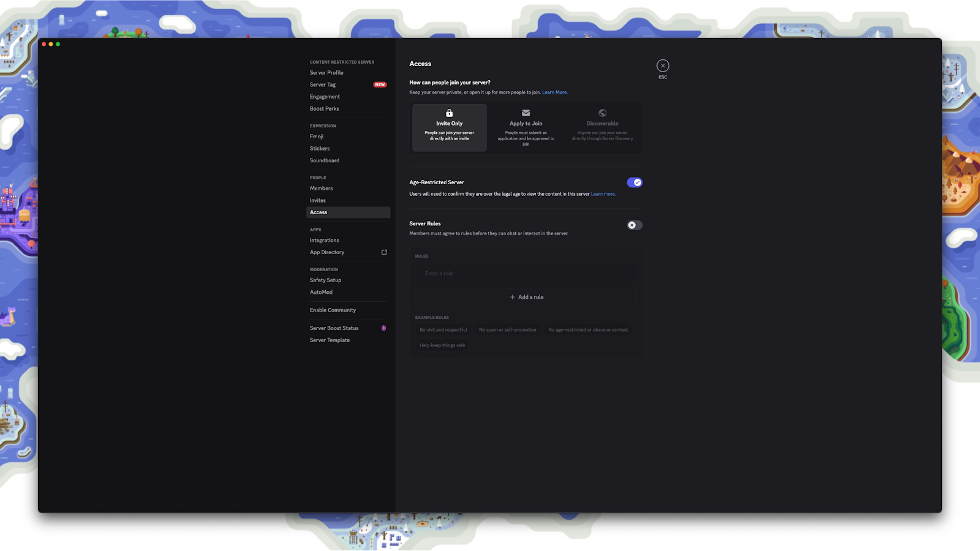This screenshot has height=551, width=980.
Task: Add the No spam or self-promotion rule
Action: 507,329
